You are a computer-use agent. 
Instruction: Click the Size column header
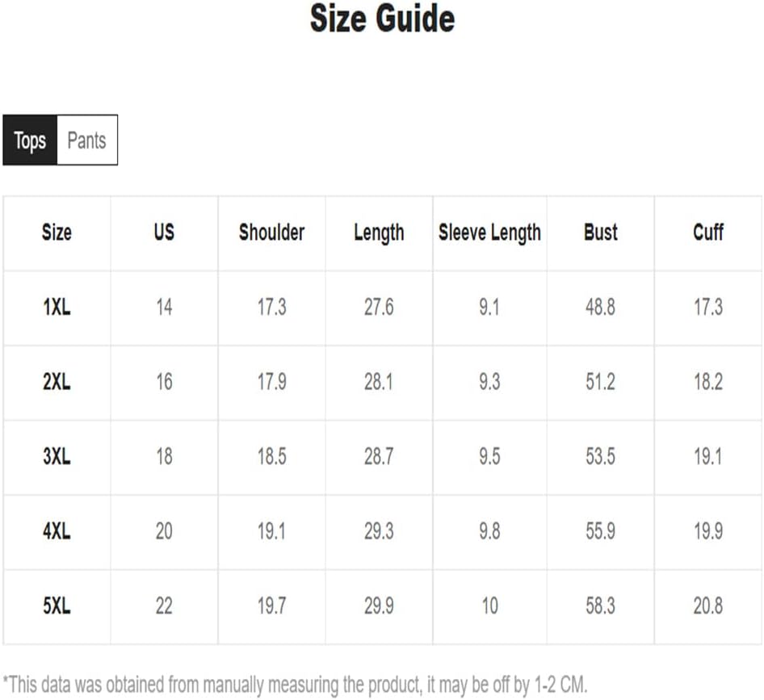click(x=57, y=233)
